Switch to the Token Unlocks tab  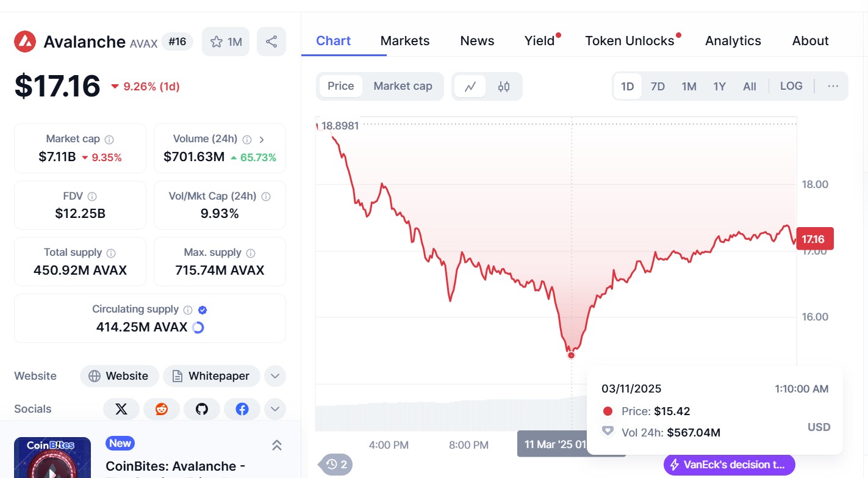click(x=629, y=41)
